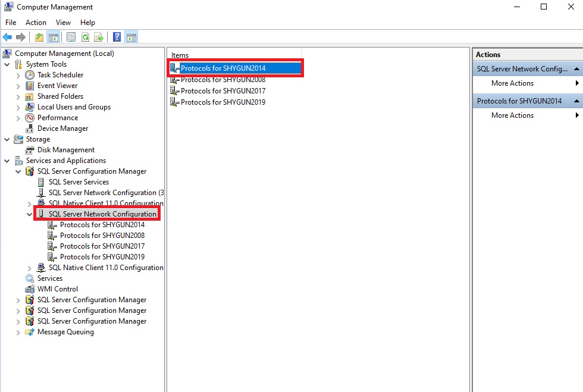Click Local Users and Groups icon
The height and width of the screenshot is (392, 583).
(x=30, y=107)
